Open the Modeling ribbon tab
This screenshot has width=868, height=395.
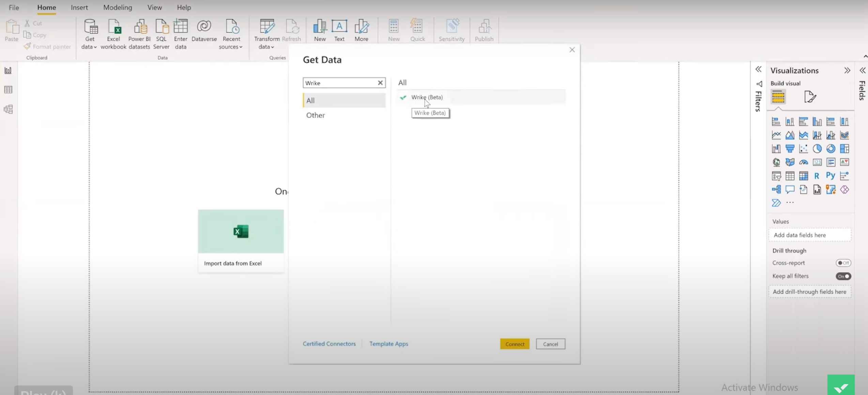[118, 7]
